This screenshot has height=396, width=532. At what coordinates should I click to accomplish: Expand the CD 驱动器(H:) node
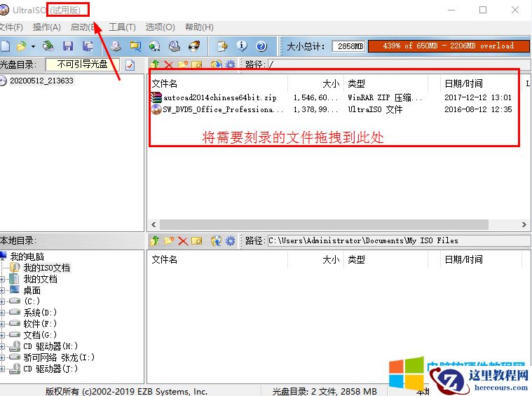click(x=2, y=346)
